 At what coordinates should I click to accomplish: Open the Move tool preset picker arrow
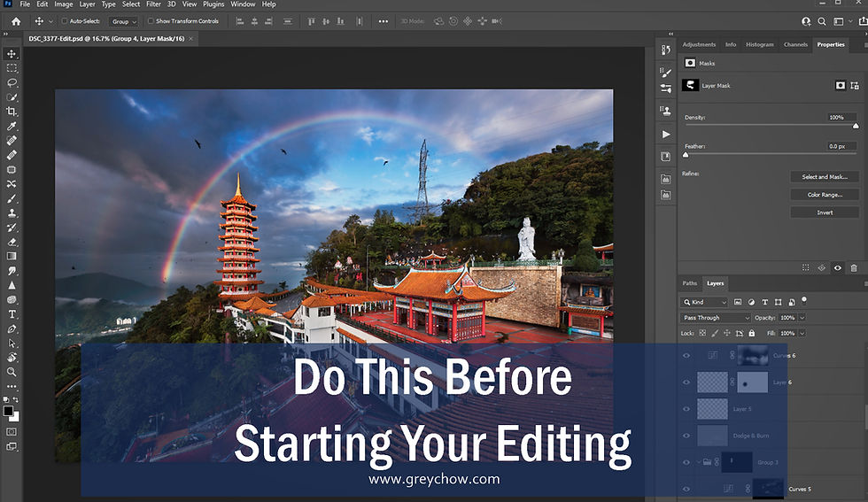click(x=51, y=21)
